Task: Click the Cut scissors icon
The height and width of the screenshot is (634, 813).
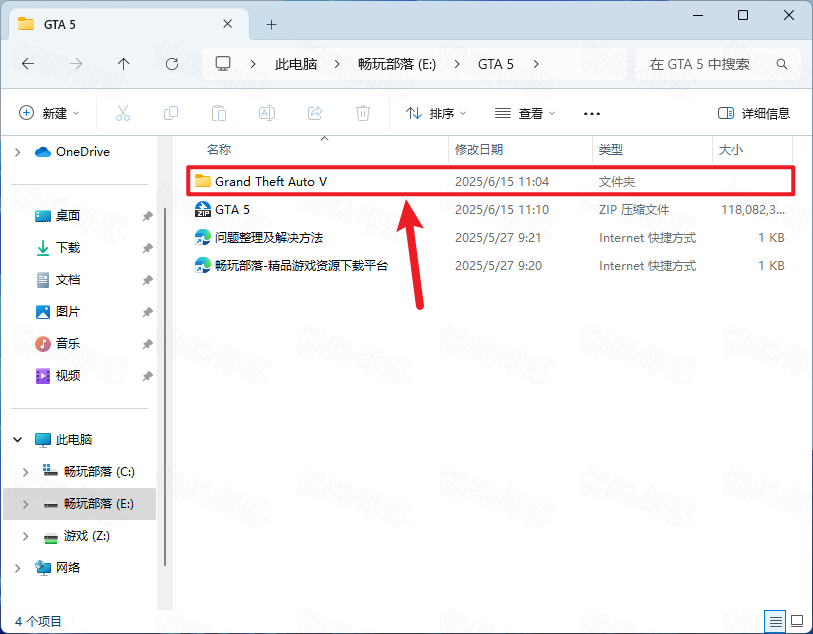Action: coord(123,113)
